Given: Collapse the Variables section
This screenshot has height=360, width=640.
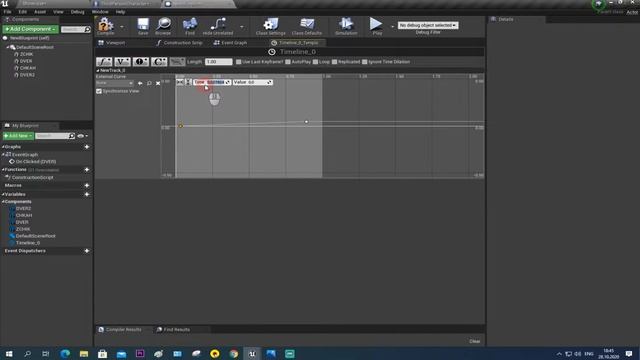Looking at the screenshot, I should click(x=3, y=194).
